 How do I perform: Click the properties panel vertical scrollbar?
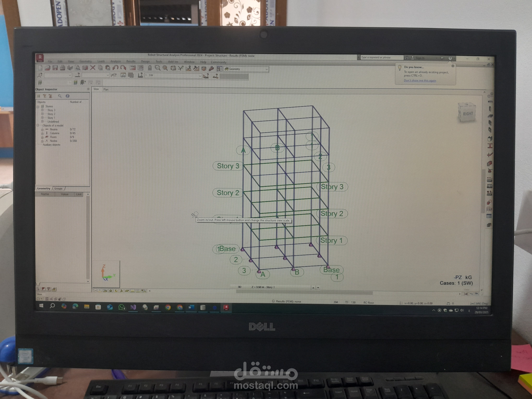point(88,238)
